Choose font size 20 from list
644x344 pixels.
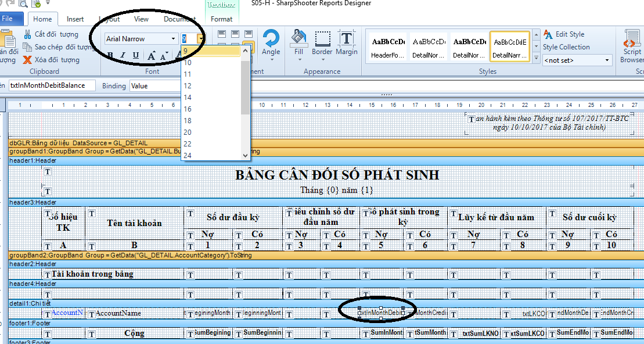[x=210, y=132]
